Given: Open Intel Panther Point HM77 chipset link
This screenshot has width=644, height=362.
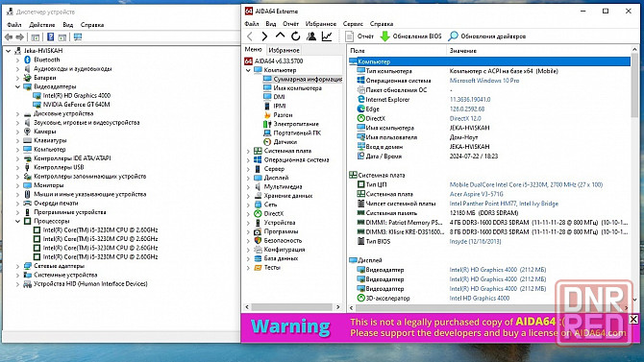Looking at the screenshot, I should [504, 204].
